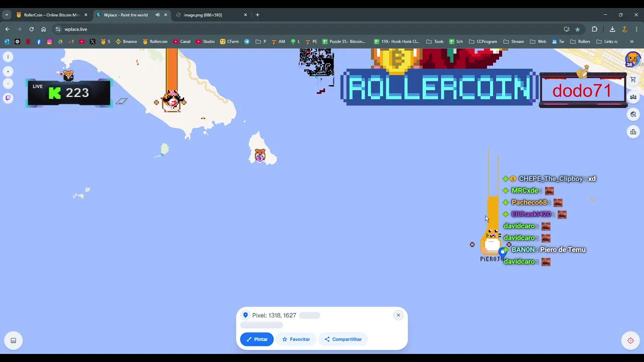Open the Telegram bookmark icon
644x362 pixels.
[x=247, y=42]
